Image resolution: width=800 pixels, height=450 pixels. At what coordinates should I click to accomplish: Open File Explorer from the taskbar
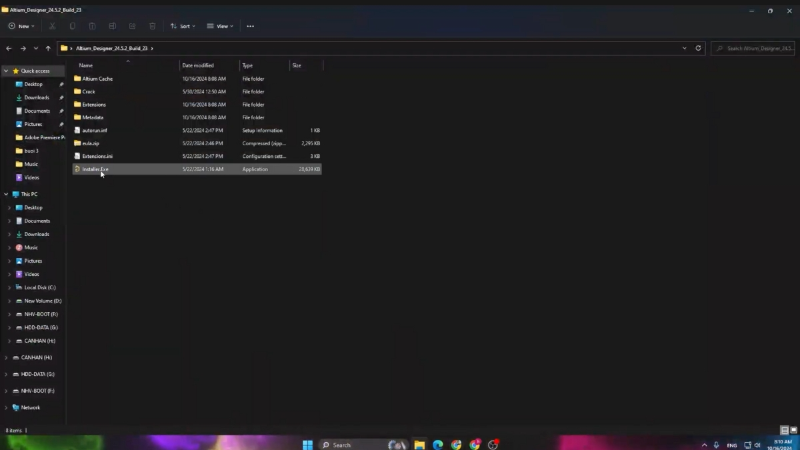pos(419,445)
